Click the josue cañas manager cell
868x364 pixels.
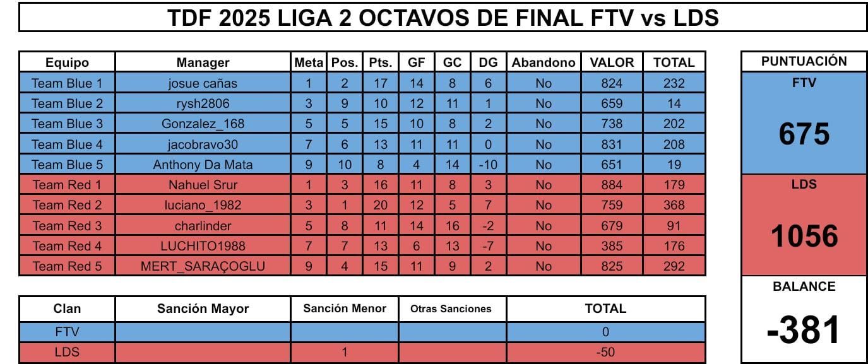[x=203, y=83]
